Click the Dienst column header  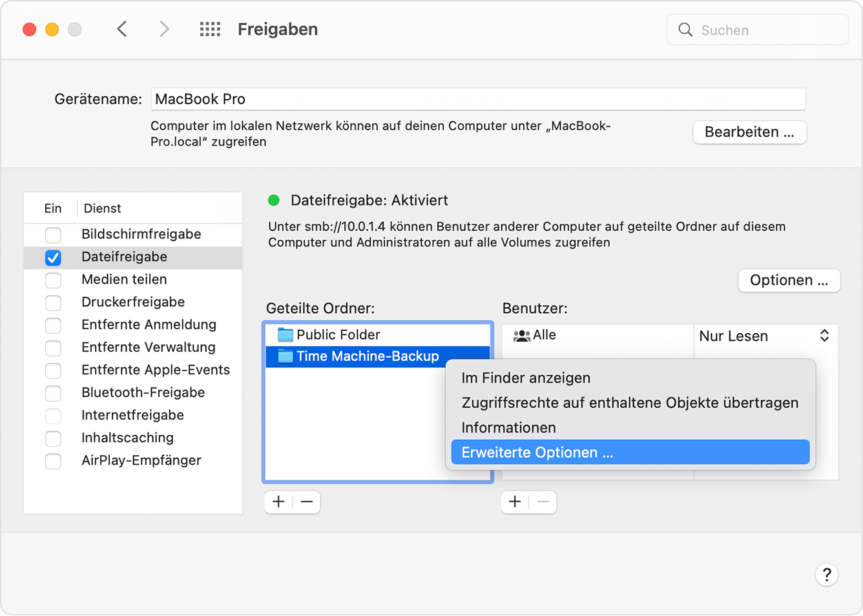coord(102,208)
